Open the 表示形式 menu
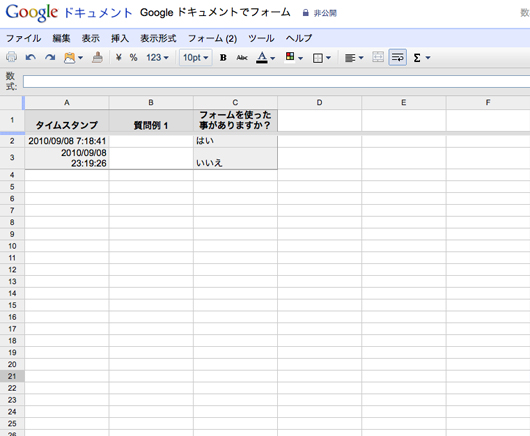This screenshot has height=436, width=530. click(x=158, y=38)
